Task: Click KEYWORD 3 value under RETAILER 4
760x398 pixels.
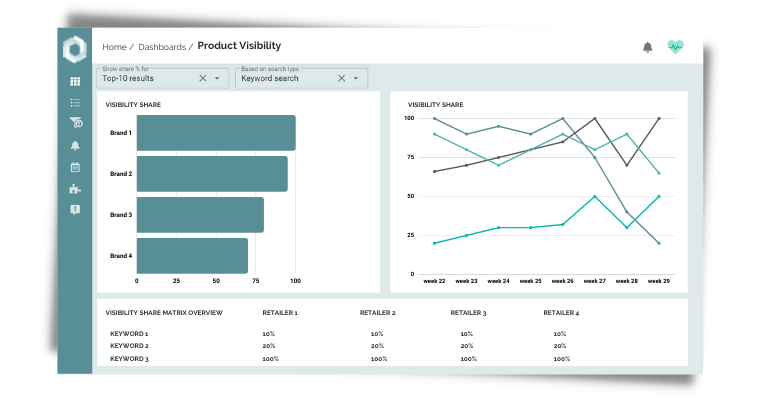Action: click(562, 359)
